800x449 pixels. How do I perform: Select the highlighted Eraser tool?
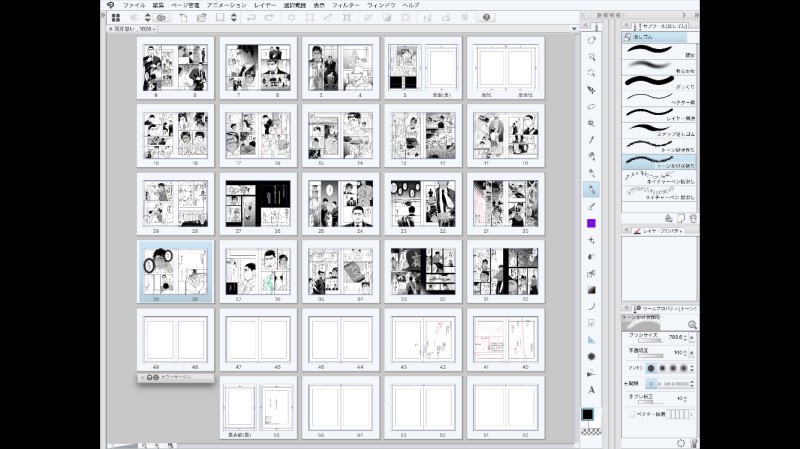(591, 190)
